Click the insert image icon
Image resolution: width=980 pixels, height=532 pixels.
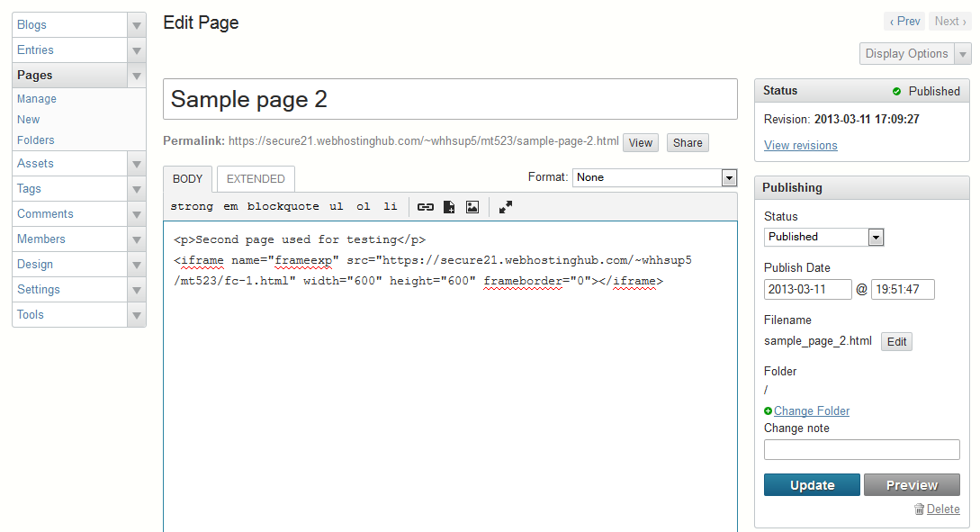pyautogui.click(x=472, y=207)
